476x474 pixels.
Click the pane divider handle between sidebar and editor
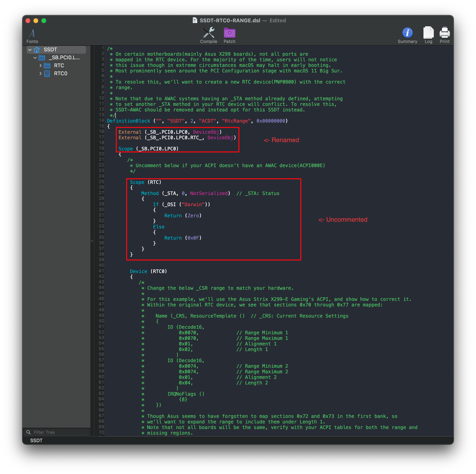92,241
